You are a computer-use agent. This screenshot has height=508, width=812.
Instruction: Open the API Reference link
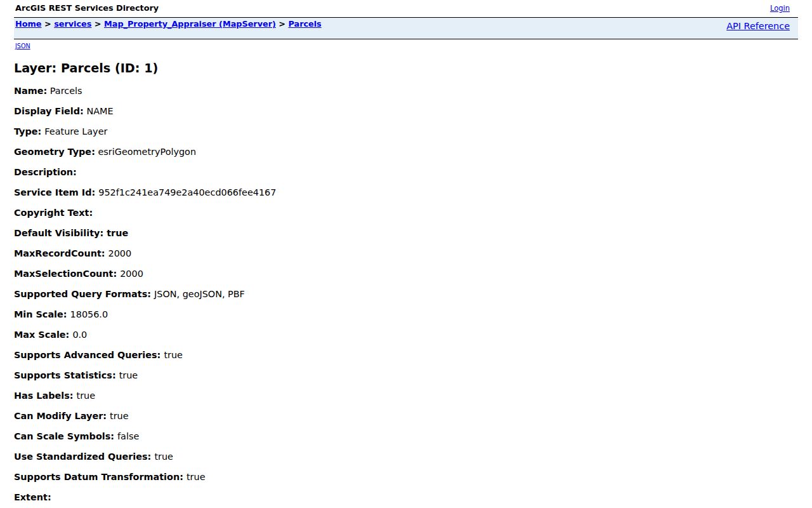click(758, 26)
